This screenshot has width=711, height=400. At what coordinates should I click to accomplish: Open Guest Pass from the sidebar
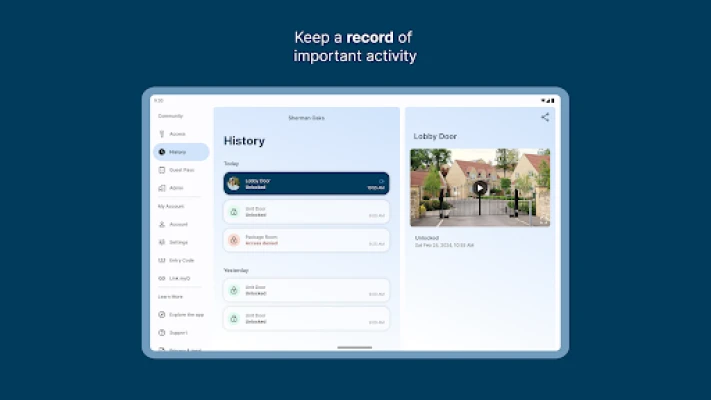(162, 170)
